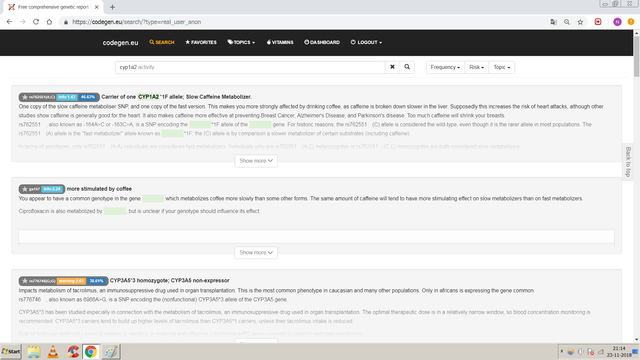Show more of the Slow Caffeine Metabolizer card
640x360 pixels.
(x=256, y=161)
